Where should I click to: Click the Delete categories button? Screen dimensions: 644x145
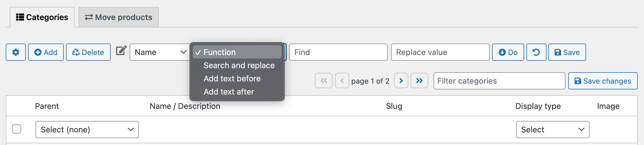click(x=88, y=52)
